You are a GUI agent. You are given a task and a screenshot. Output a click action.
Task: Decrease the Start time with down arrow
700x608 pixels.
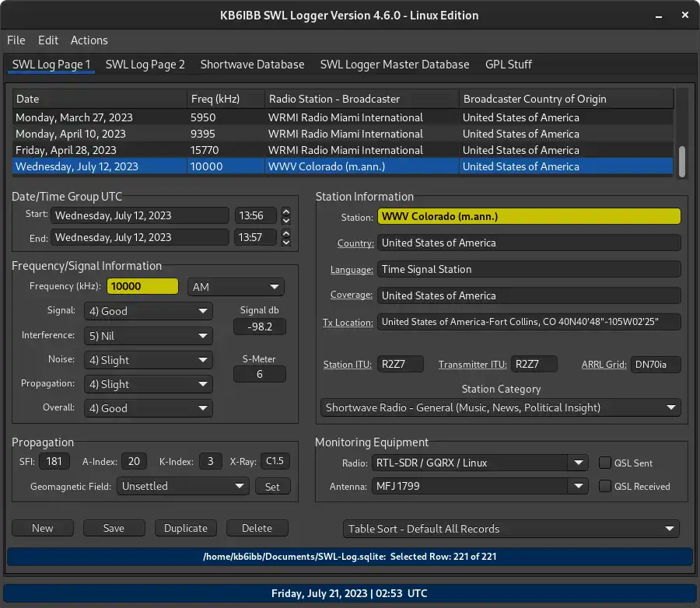(286, 220)
